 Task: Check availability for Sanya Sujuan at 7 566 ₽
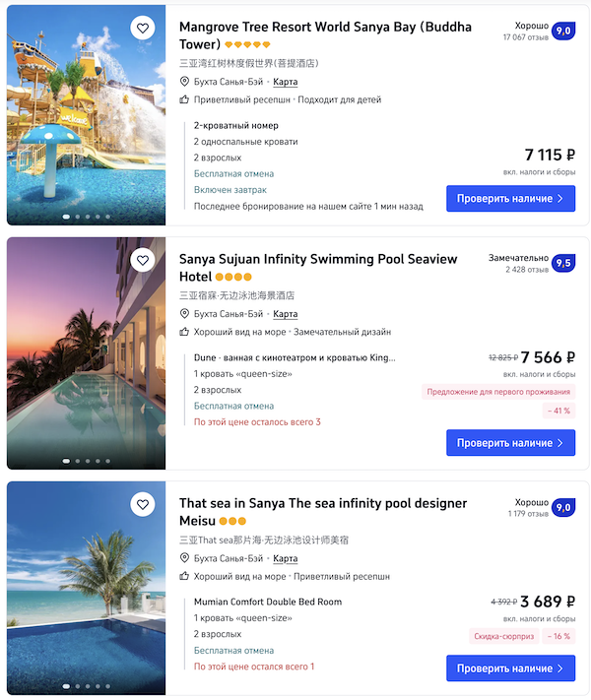[x=510, y=443]
